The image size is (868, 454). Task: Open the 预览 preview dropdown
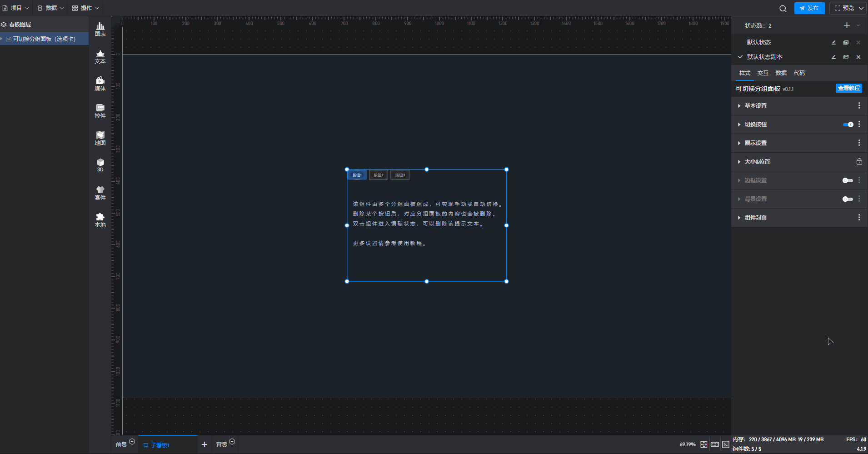pos(848,8)
